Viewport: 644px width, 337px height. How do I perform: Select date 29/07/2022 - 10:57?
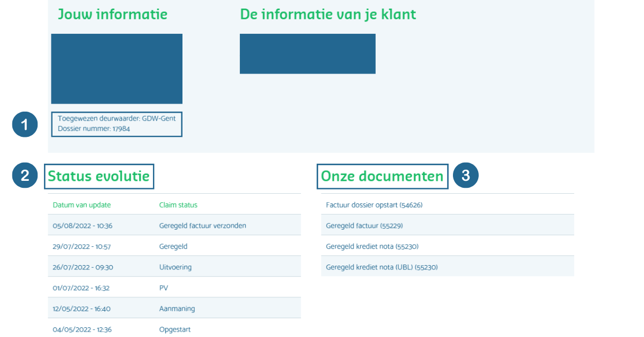(x=82, y=246)
